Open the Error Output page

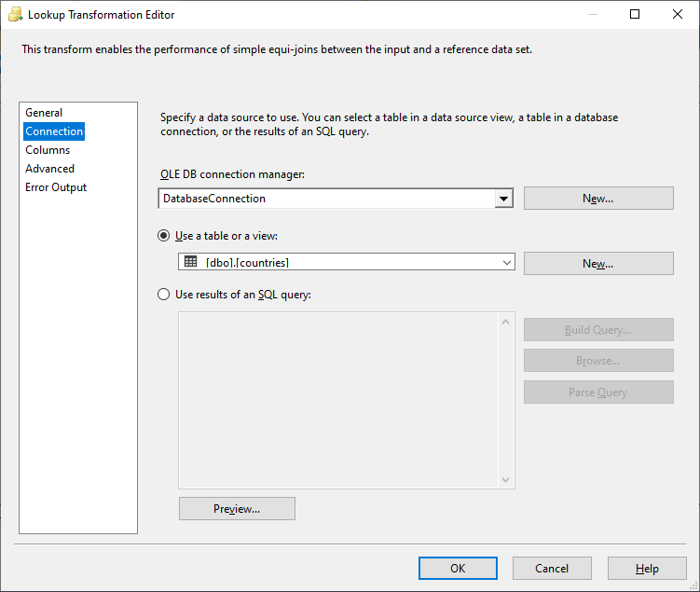tap(56, 187)
